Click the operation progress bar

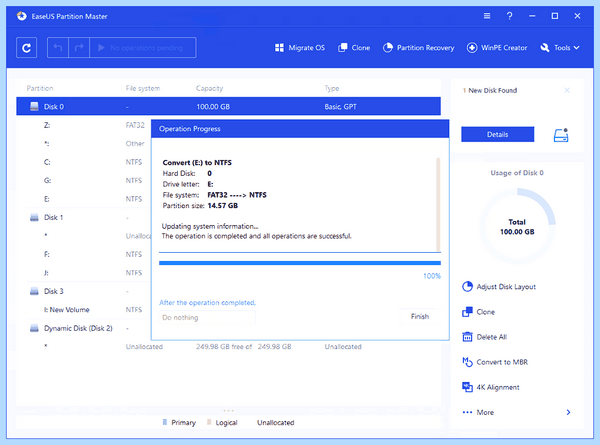[300, 263]
